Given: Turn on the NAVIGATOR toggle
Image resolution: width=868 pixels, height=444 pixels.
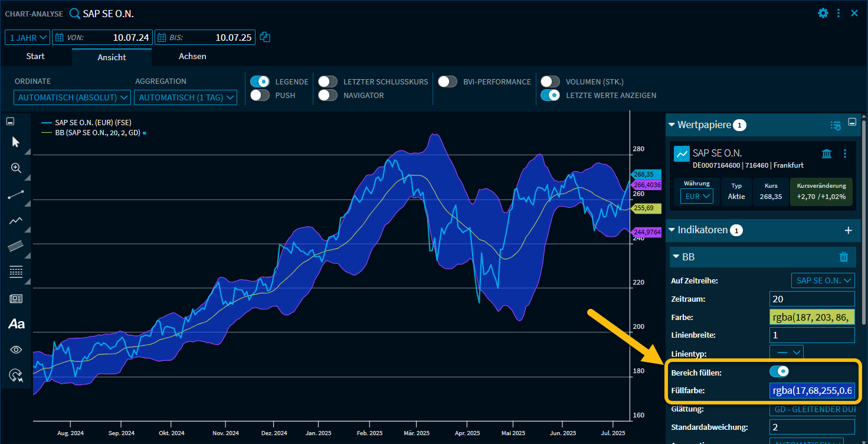Looking at the screenshot, I should click(x=328, y=94).
